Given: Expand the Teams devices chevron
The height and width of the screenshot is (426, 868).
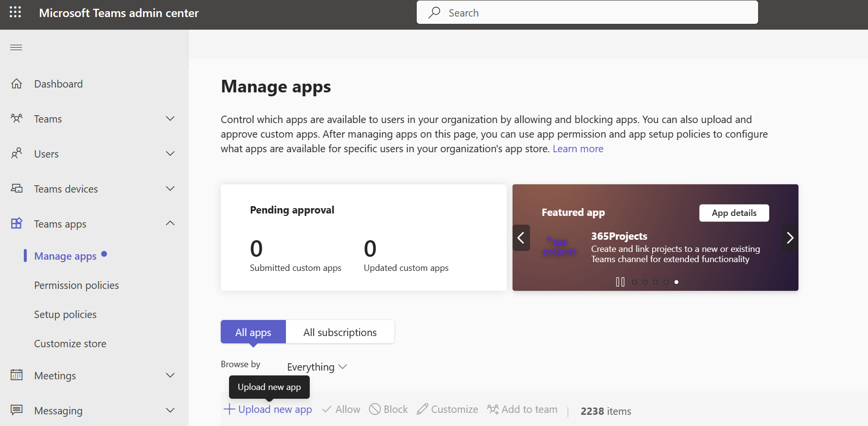Looking at the screenshot, I should (x=170, y=189).
